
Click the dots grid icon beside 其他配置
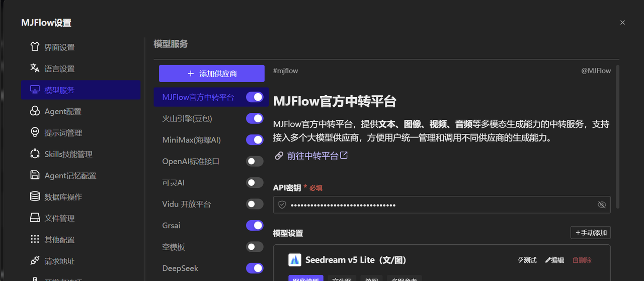(35, 239)
